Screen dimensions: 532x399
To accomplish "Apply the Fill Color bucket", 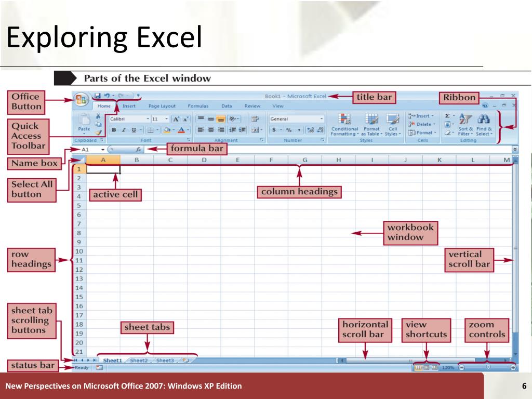I will coord(167,130).
